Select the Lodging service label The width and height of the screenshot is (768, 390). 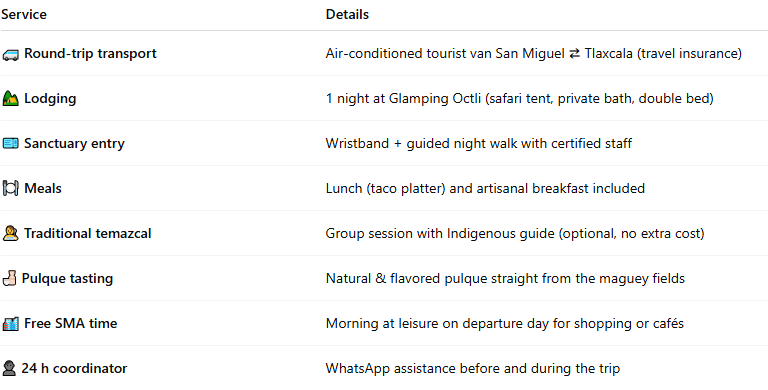[x=50, y=98]
